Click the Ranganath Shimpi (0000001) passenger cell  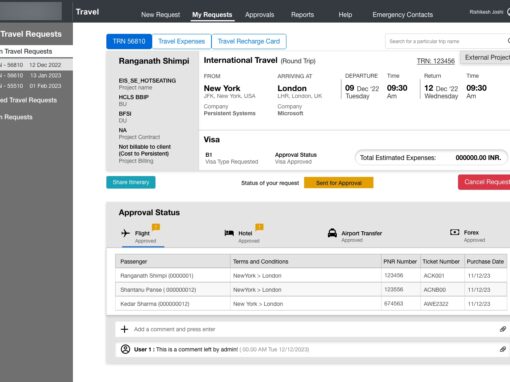point(173,276)
